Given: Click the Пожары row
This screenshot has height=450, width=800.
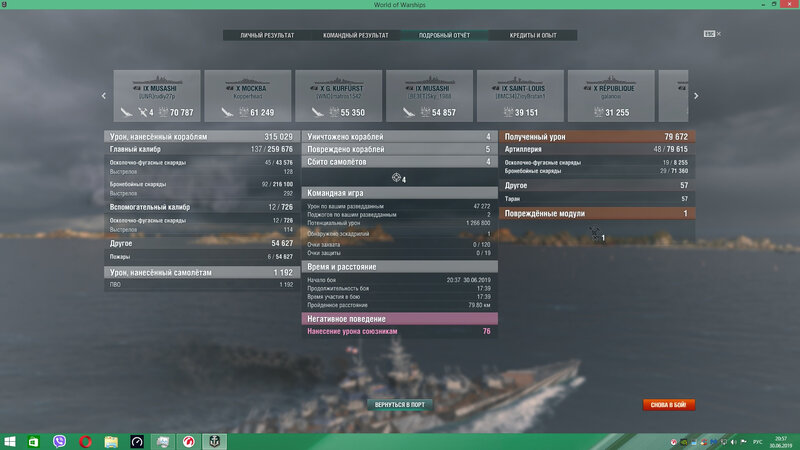Looking at the screenshot, I should pos(202,257).
